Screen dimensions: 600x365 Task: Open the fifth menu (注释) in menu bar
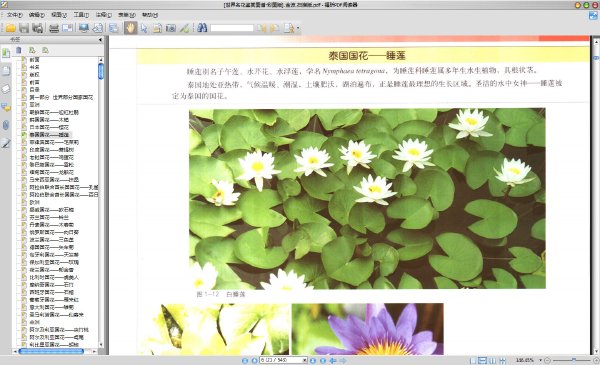pos(104,15)
